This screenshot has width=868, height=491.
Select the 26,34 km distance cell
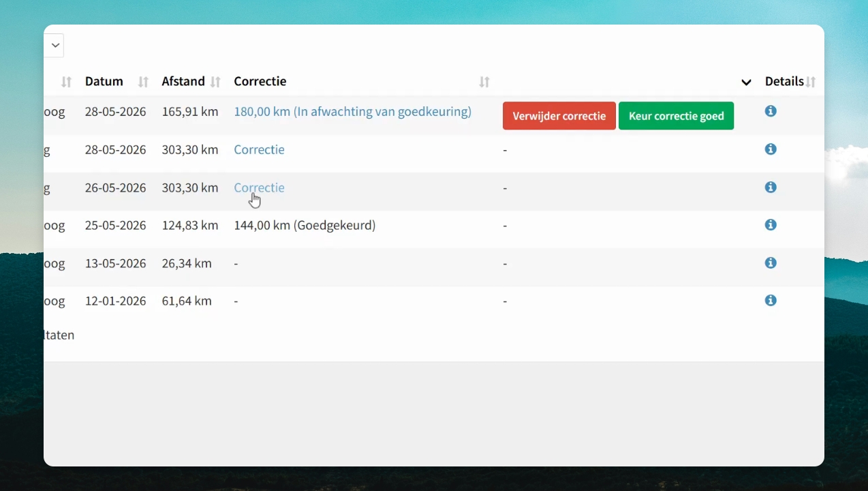click(x=187, y=263)
